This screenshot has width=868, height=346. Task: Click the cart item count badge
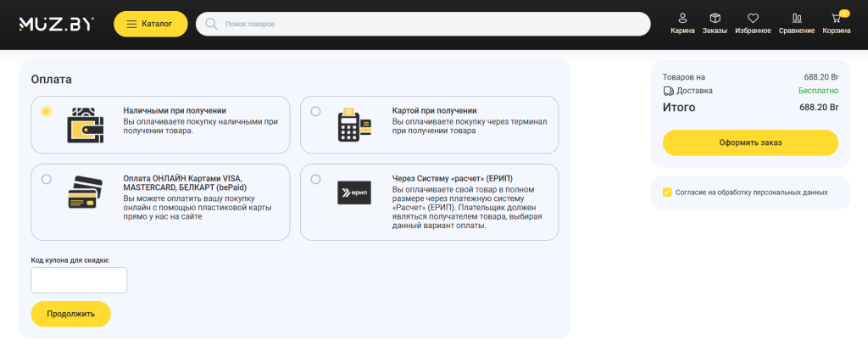[844, 14]
